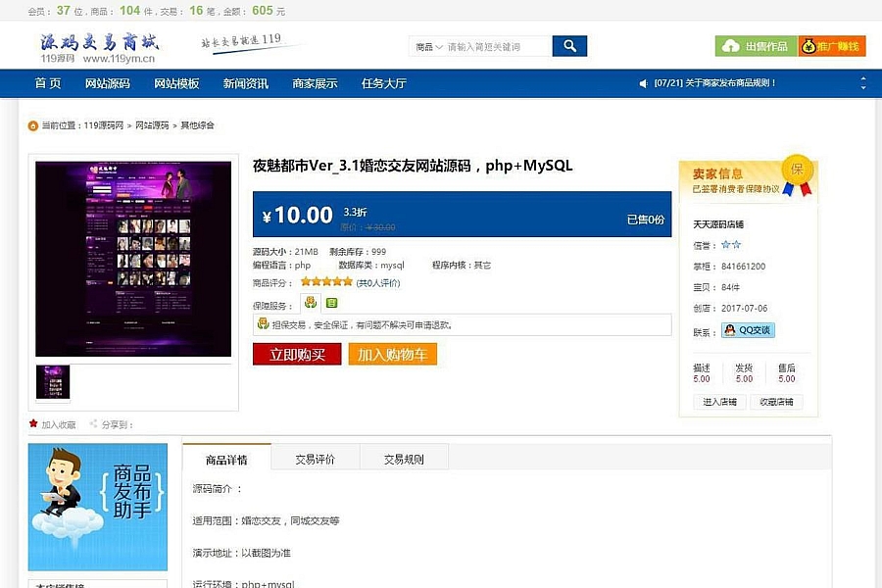Go to 119源码网 breadcrumb link

pyautogui.click(x=104, y=124)
